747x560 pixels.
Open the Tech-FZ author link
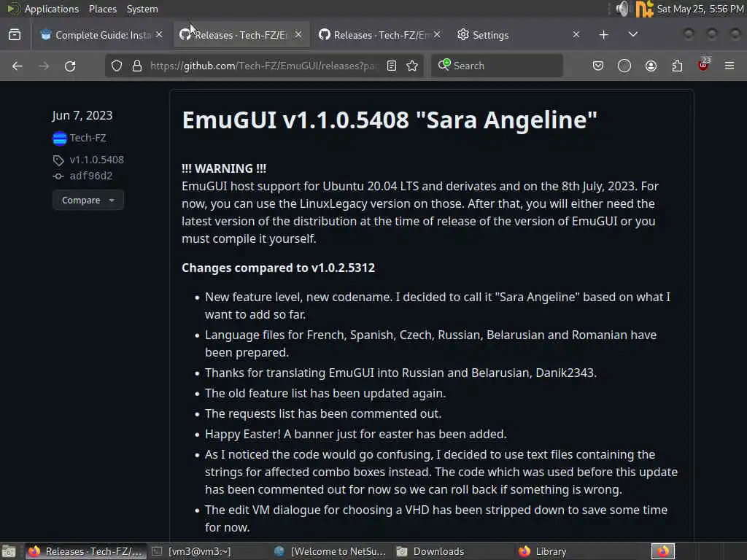(x=88, y=138)
